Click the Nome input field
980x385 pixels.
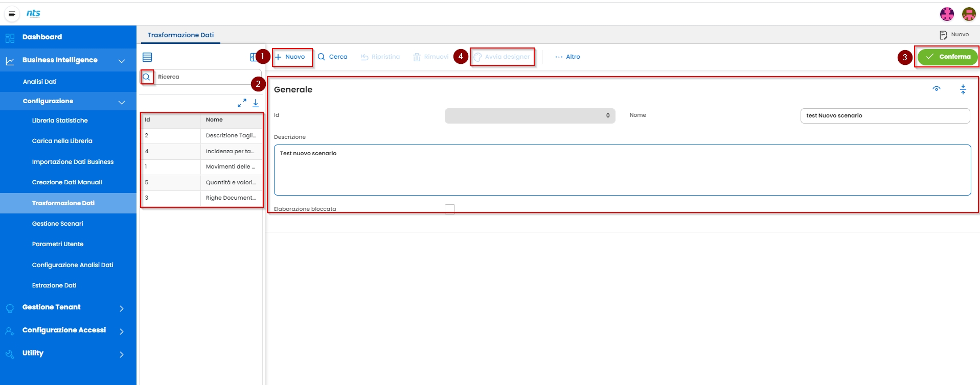(x=885, y=116)
